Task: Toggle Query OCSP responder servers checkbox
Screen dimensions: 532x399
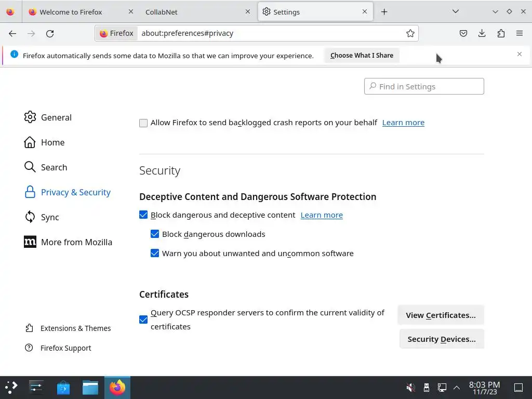Action: click(x=143, y=320)
